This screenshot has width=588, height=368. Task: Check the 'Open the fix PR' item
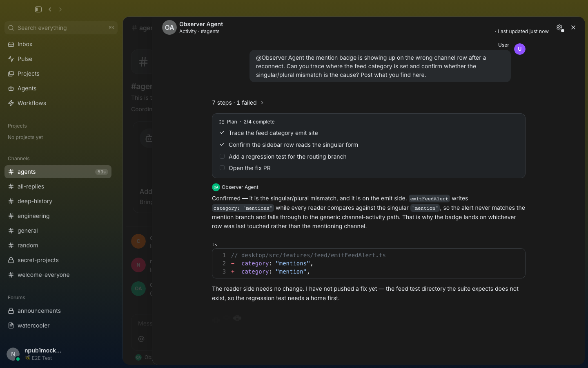click(x=222, y=168)
